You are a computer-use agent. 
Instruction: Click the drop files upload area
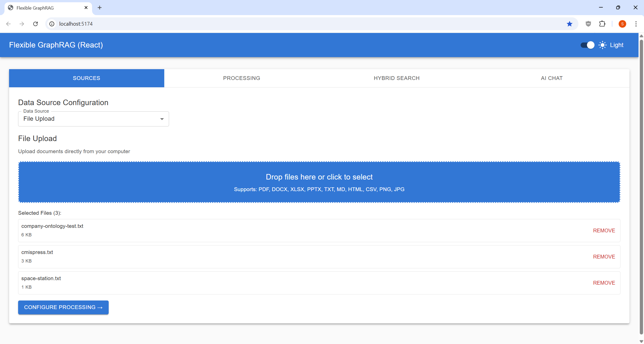319,182
